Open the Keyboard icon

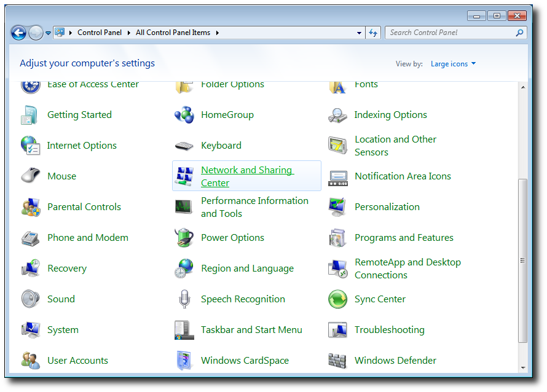click(x=184, y=146)
